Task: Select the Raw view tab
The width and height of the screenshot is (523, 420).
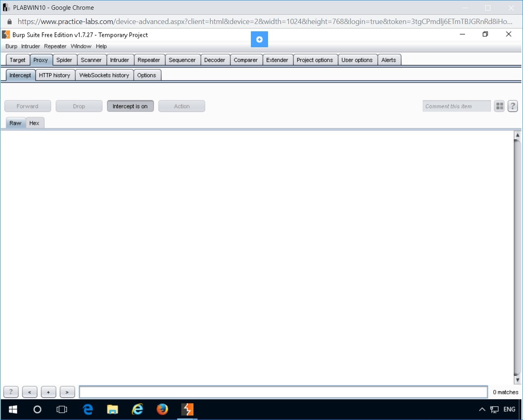Action: coord(15,123)
